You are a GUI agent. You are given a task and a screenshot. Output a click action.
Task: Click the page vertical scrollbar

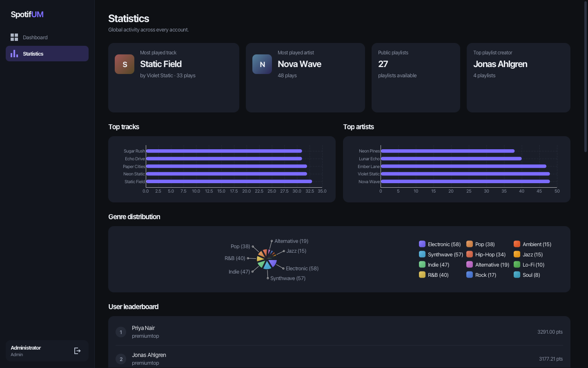click(x=586, y=78)
